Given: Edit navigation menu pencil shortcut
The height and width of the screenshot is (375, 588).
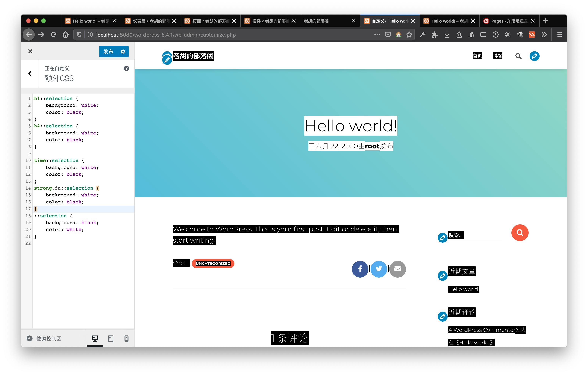Looking at the screenshot, I should point(534,56).
